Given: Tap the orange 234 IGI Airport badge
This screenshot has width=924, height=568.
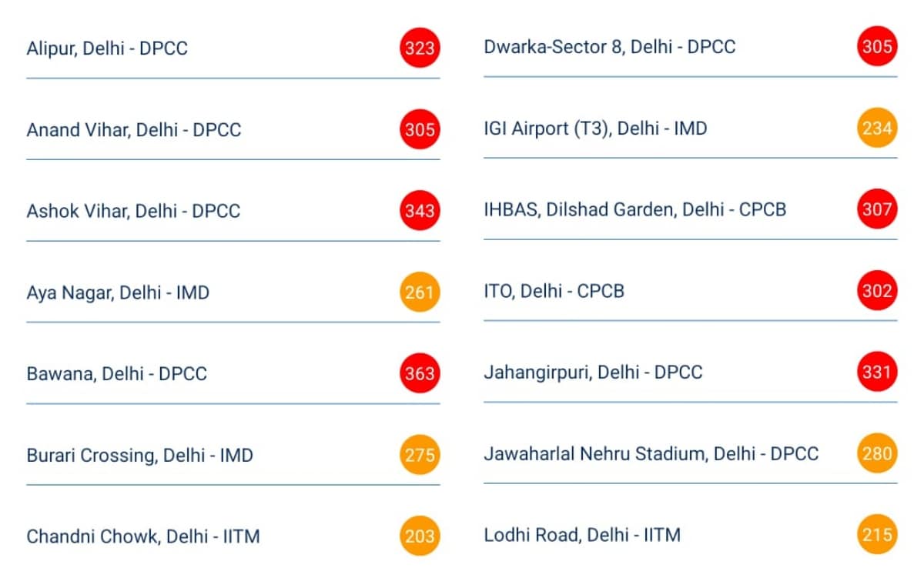Looking at the screenshot, I should click(x=877, y=128).
